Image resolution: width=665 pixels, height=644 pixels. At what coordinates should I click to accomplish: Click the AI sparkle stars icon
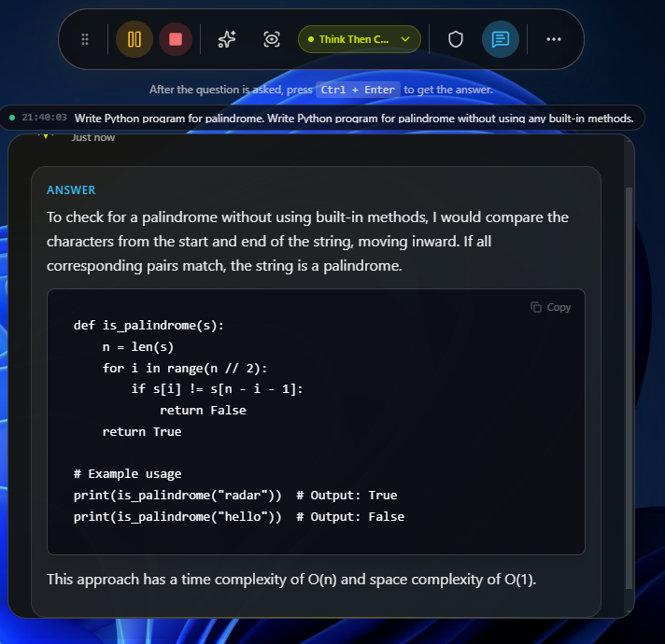tap(227, 39)
